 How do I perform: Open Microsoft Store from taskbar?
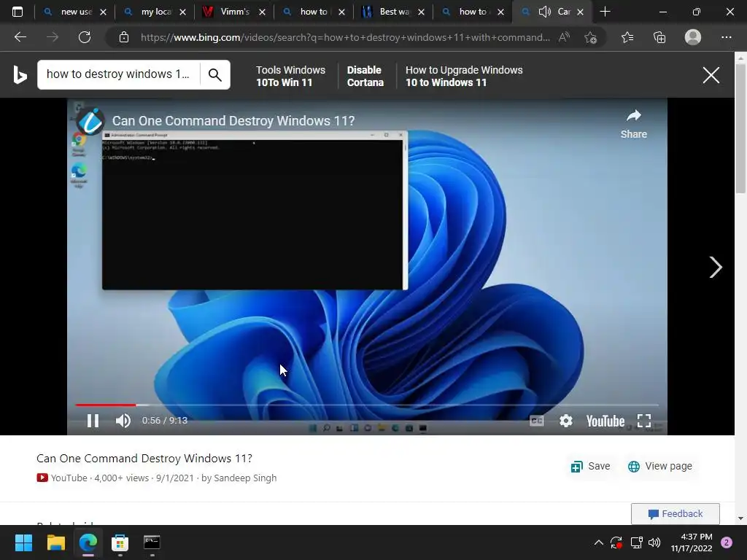(120, 542)
